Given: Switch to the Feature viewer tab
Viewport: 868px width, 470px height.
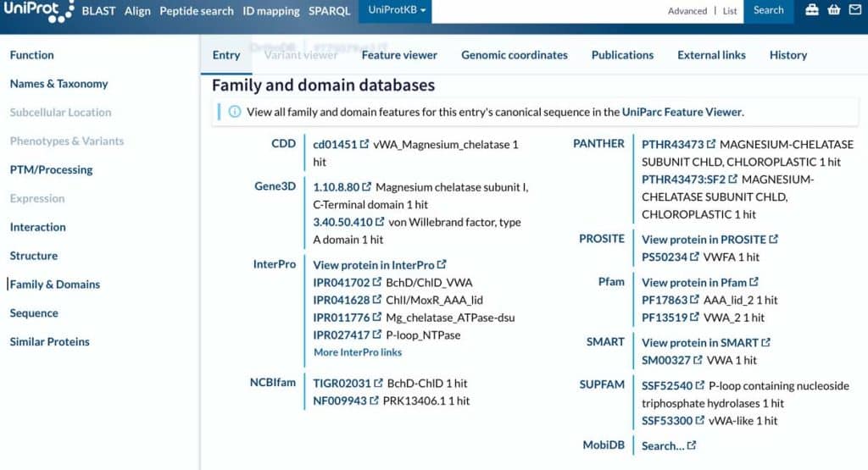Looking at the screenshot, I should pos(399,55).
